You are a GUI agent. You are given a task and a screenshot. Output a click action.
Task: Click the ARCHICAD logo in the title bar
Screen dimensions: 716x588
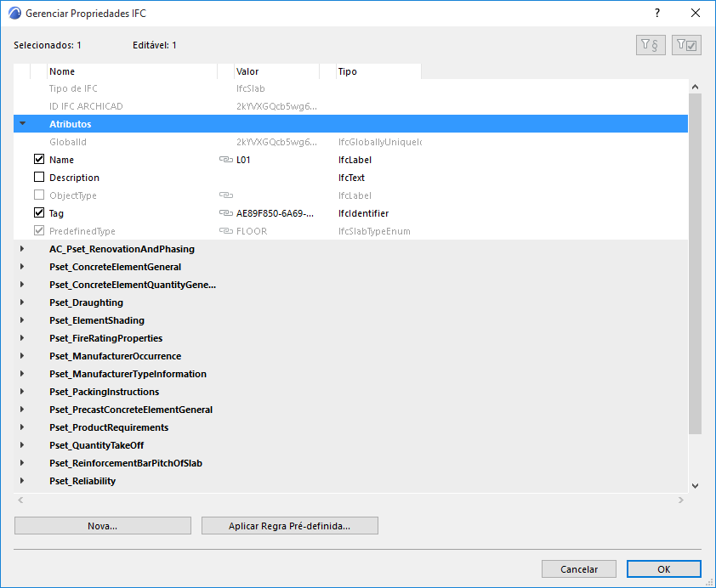(14, 14)
